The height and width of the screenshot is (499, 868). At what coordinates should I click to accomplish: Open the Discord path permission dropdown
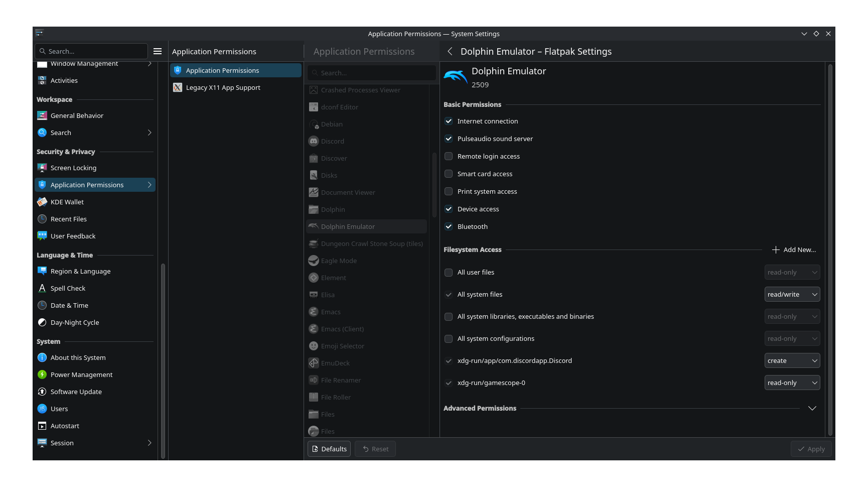click(792, 360)
